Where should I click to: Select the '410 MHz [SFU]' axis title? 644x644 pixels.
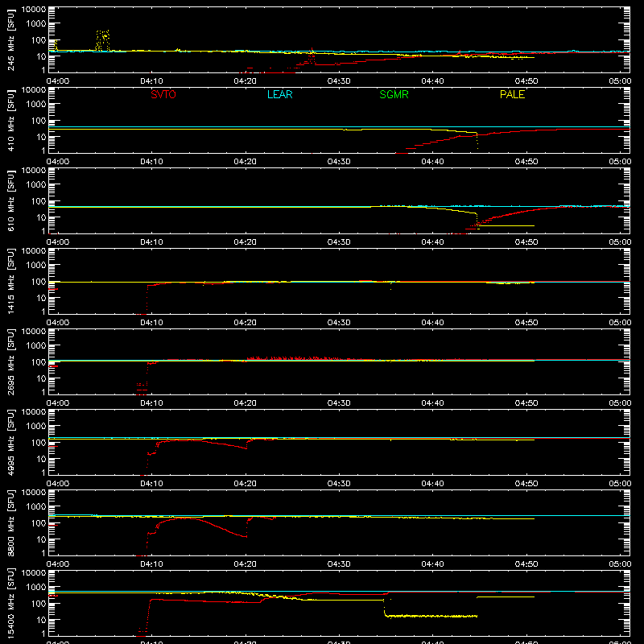(10, 121)
